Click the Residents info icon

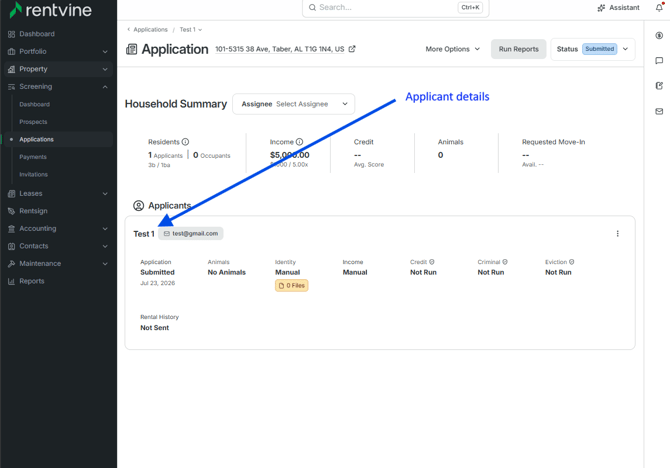click(x=185, y=142)
